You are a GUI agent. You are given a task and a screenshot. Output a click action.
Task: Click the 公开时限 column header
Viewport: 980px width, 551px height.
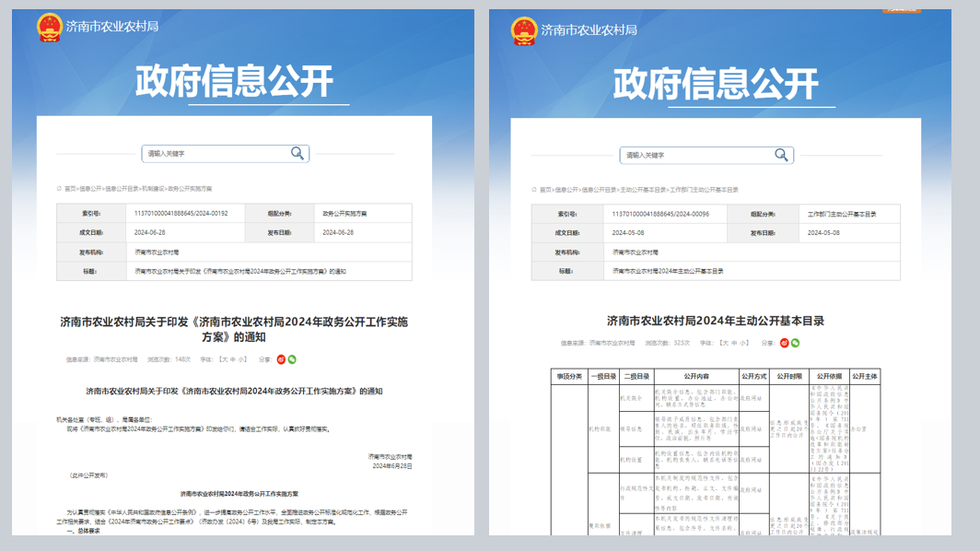789,376
